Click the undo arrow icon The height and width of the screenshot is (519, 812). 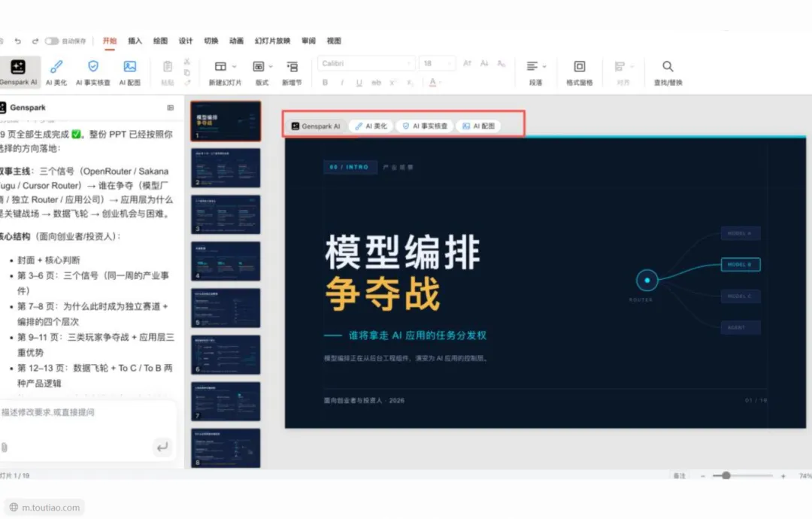coord(17,41)
